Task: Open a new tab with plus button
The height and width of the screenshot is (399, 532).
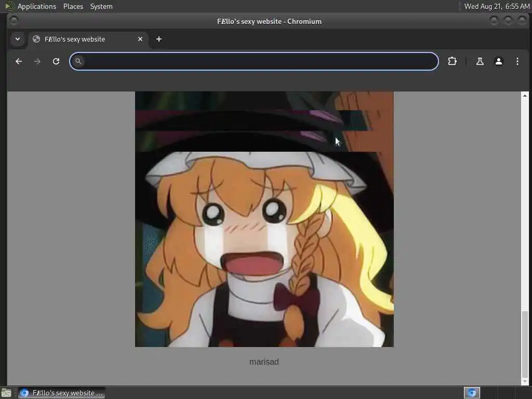Action: 159,39
